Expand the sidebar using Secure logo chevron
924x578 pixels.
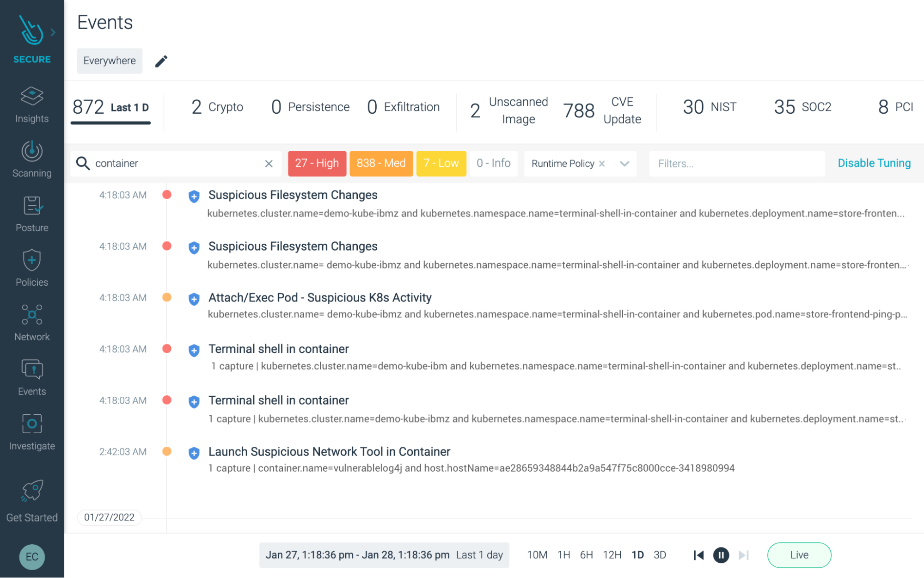point(53,32)
